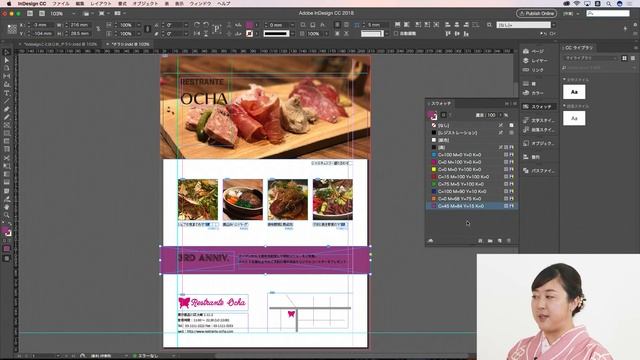Click the paragraph style Aa thumbnail

click(574, 118)
